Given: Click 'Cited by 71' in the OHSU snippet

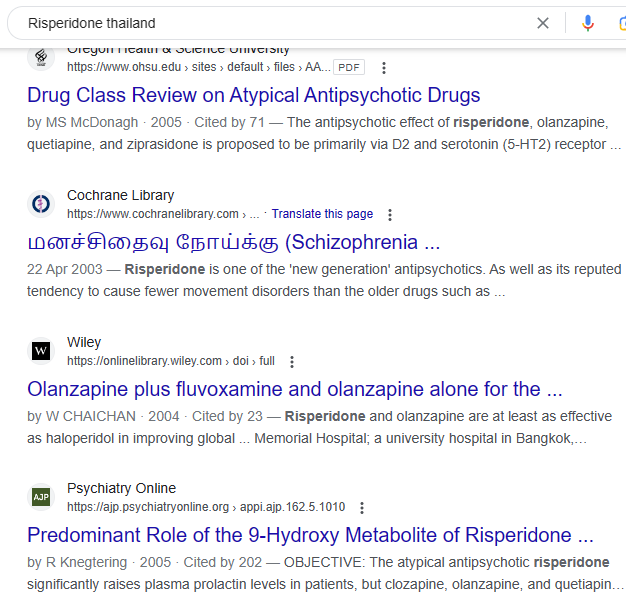Looking at the screenshot, I should (x=230, y=123).
